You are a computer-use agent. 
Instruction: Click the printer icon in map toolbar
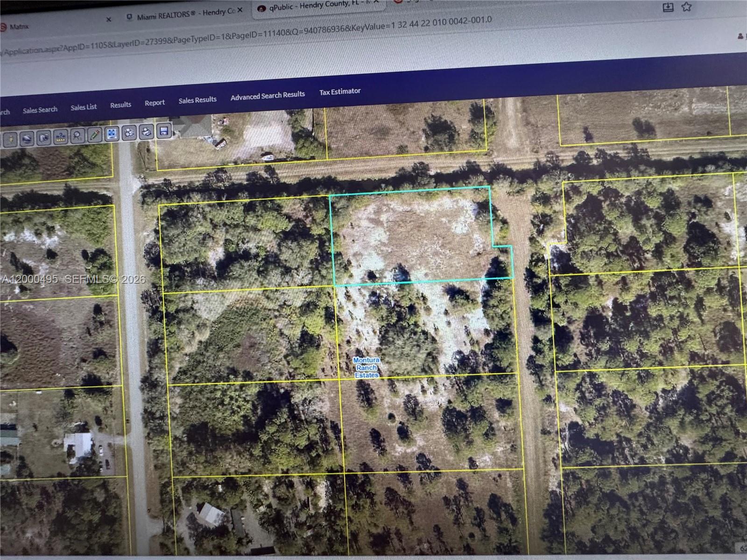click(147, 132)
